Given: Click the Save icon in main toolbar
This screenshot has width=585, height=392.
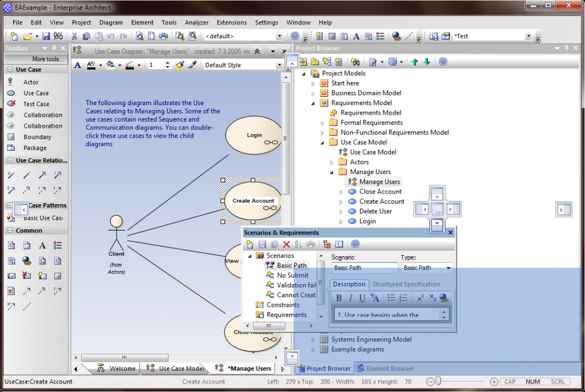Looking at the screenshot, I should [x=46, y=36].
